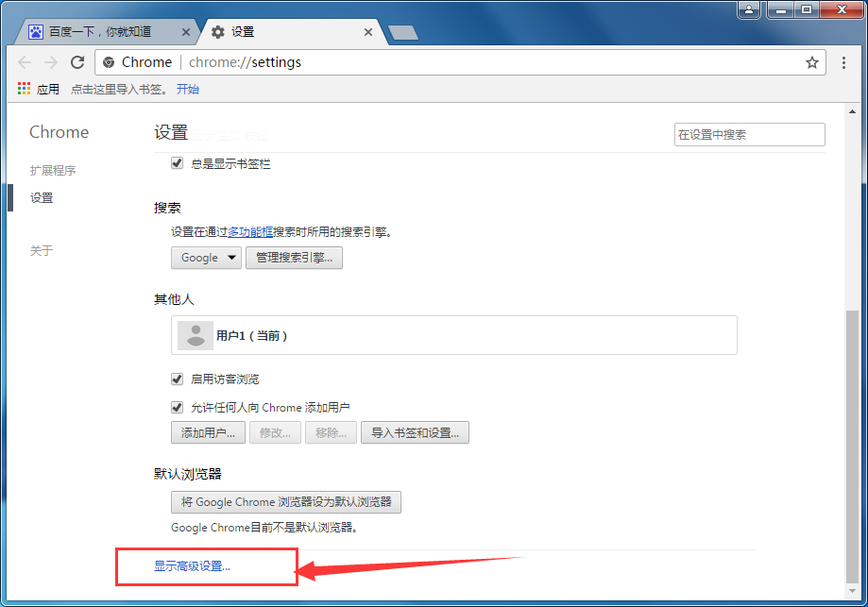Click the scrollbar up arrow
This screenshot has width=868, height=607.
pos(853,111)
